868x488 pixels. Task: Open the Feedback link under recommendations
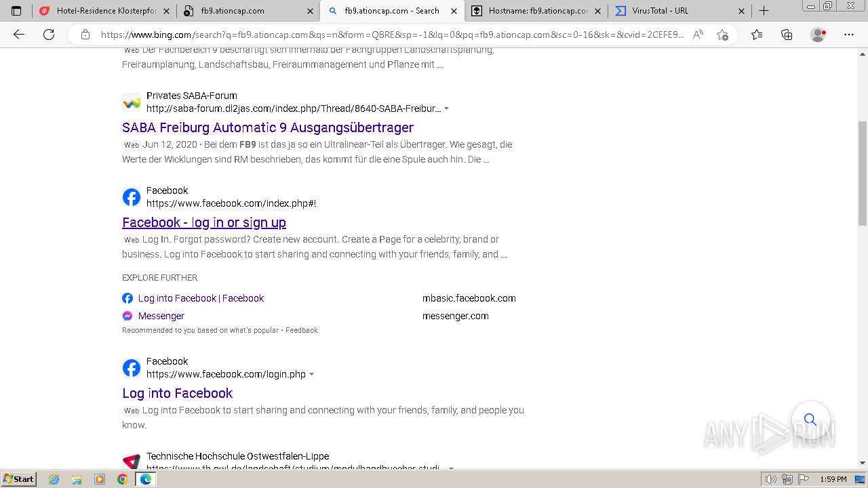pos(302,330)
